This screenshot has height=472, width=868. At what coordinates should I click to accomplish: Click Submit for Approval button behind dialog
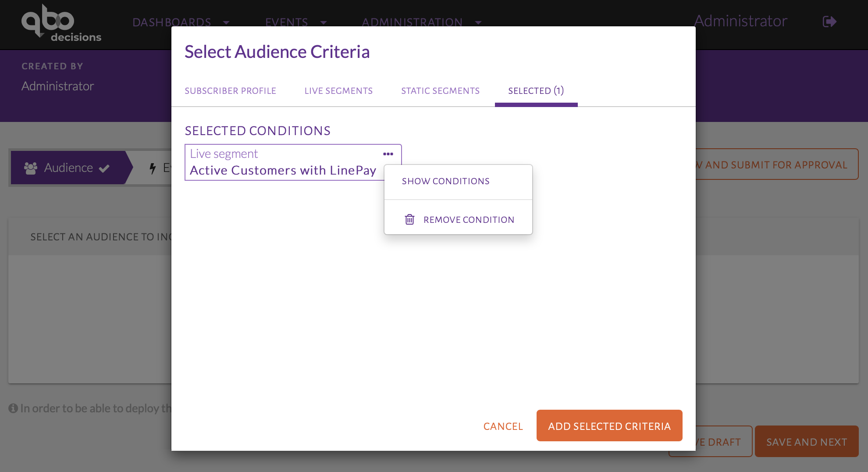(777, 164)
